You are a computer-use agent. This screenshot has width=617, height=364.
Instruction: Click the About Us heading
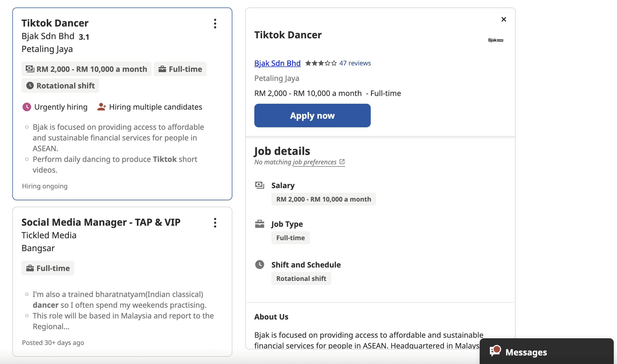(x=271, y=317)
